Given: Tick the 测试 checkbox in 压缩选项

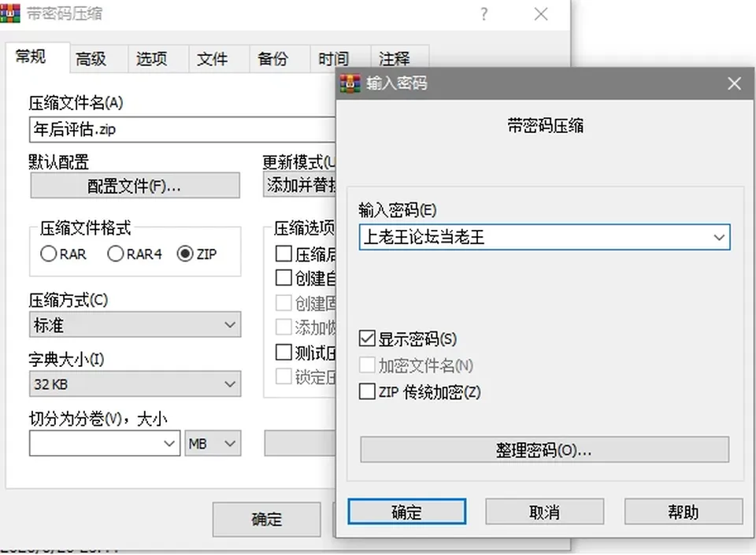Looking at the screenshot, I should [x=283, y=352].
